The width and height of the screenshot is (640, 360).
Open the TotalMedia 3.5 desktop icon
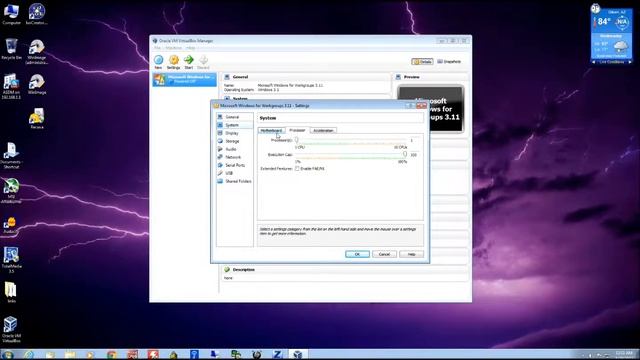(11, 260)
